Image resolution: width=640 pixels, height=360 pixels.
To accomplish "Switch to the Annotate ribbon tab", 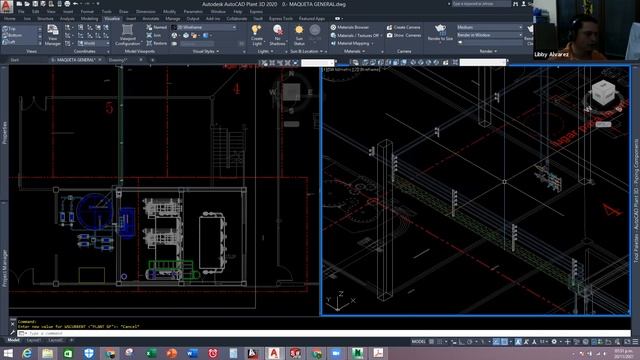I will tap(151, 19).
